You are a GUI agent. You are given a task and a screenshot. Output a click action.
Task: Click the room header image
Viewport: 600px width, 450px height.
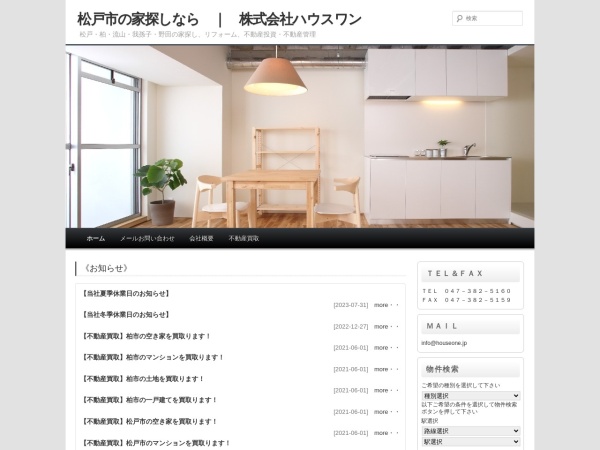(x=300, y=137)
